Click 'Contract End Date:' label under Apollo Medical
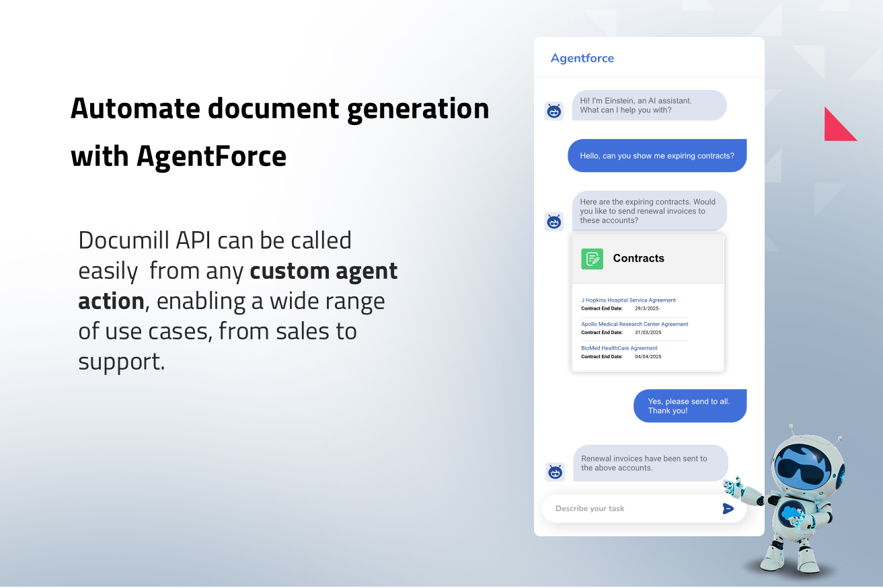 click(602, 333)
